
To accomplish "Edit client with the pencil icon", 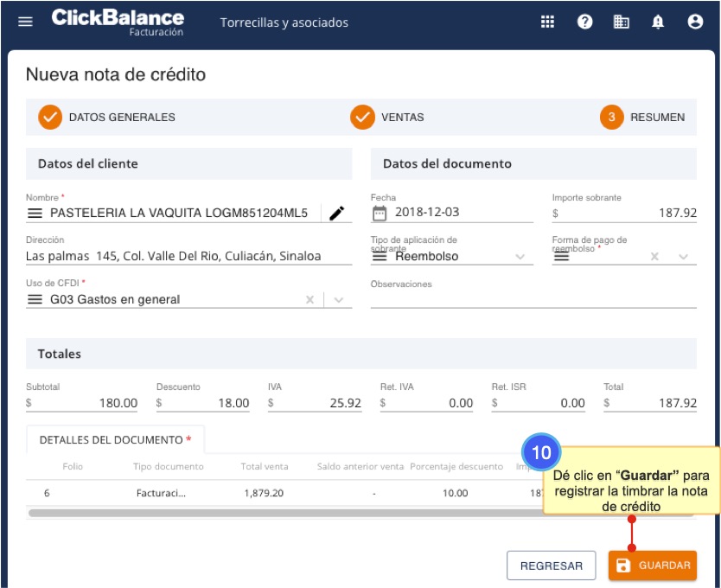I will click(x=336, y=213).
